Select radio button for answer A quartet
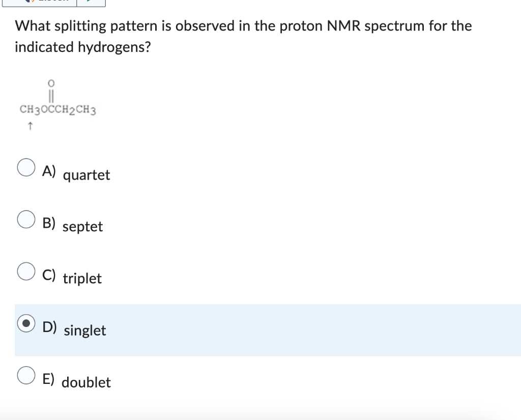The width and height of the screenshot is (521, 420). coord(25,168)
